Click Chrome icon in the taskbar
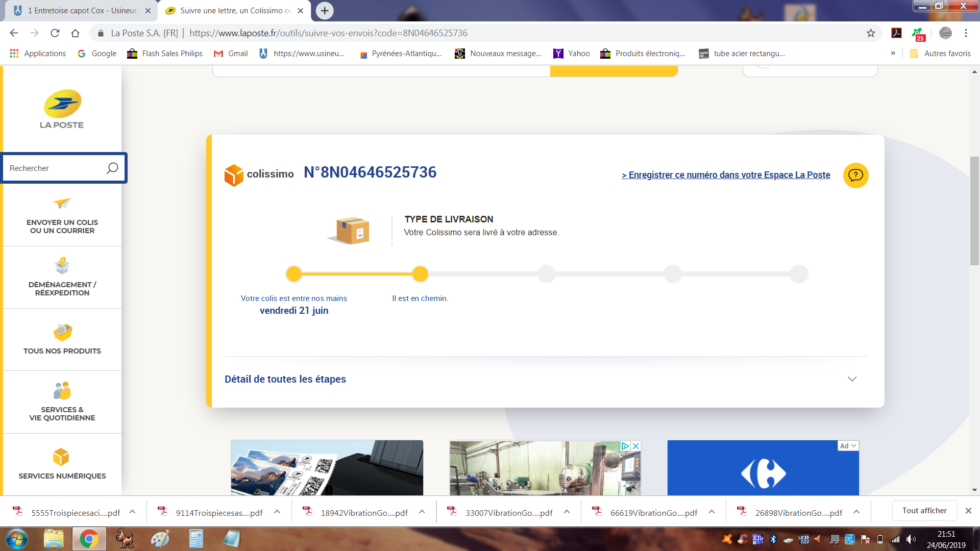The width and height of the screenshot is (980, 551). click(89, 539)
